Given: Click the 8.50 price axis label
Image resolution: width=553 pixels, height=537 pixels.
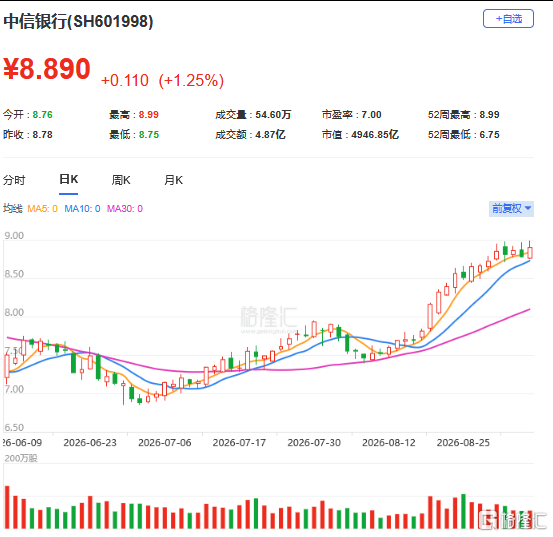Looking at the screenshot, I should (x=14, y=274).
